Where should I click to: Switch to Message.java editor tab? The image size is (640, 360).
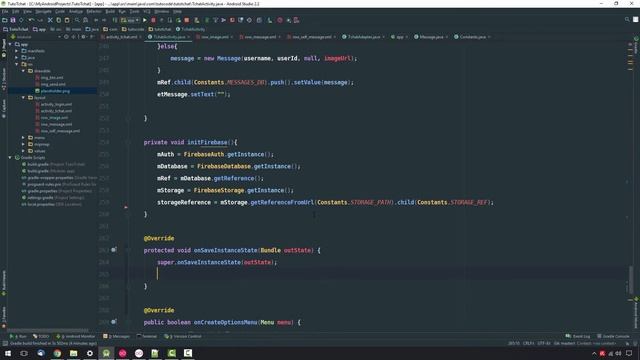coord(431,37)
